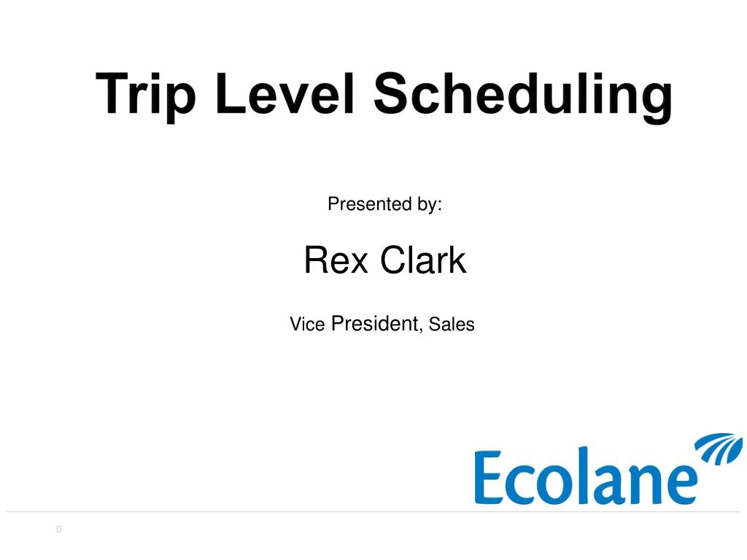Click the word Level in the title

click(285, 93)
